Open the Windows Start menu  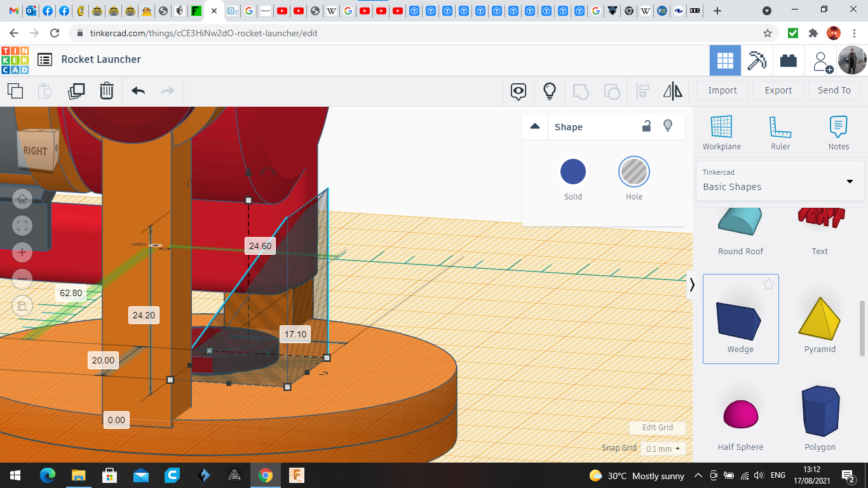15,475
